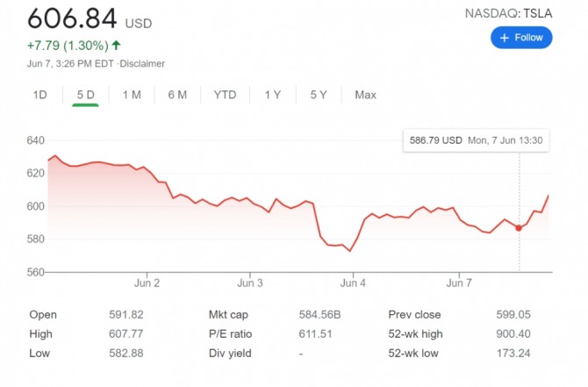This screenshot has width=588, height=387.
Task: Click the plus icon in Follow button
Action: [505, 38]
